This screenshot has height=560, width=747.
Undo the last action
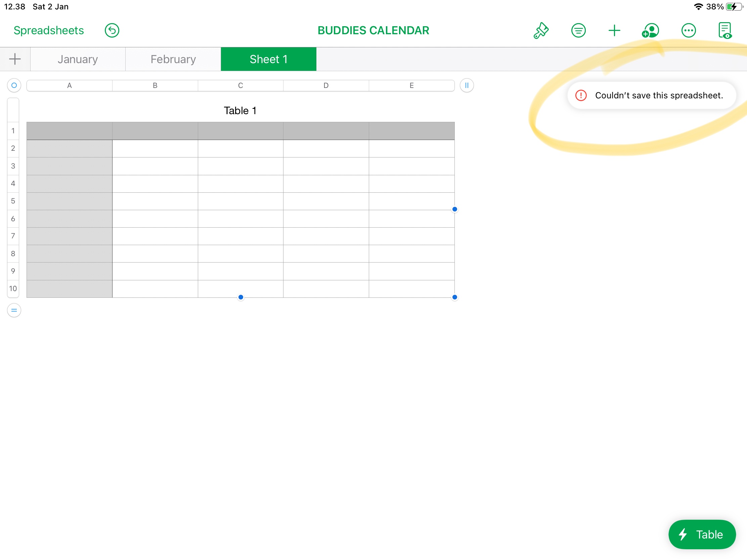[x=112, y=30]
